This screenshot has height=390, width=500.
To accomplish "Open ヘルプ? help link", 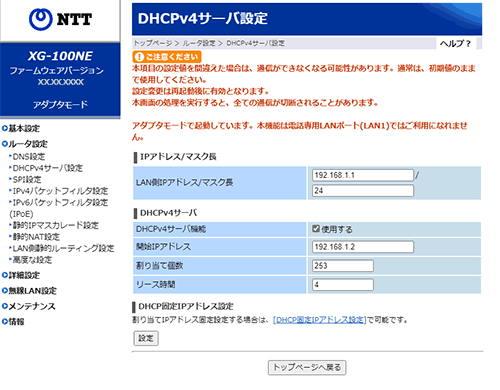I will 455,43.
